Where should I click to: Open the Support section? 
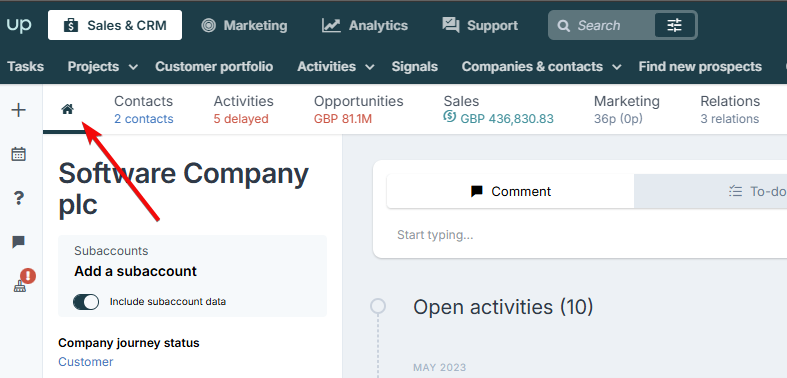pyautogui.click(x=480, y=25)
